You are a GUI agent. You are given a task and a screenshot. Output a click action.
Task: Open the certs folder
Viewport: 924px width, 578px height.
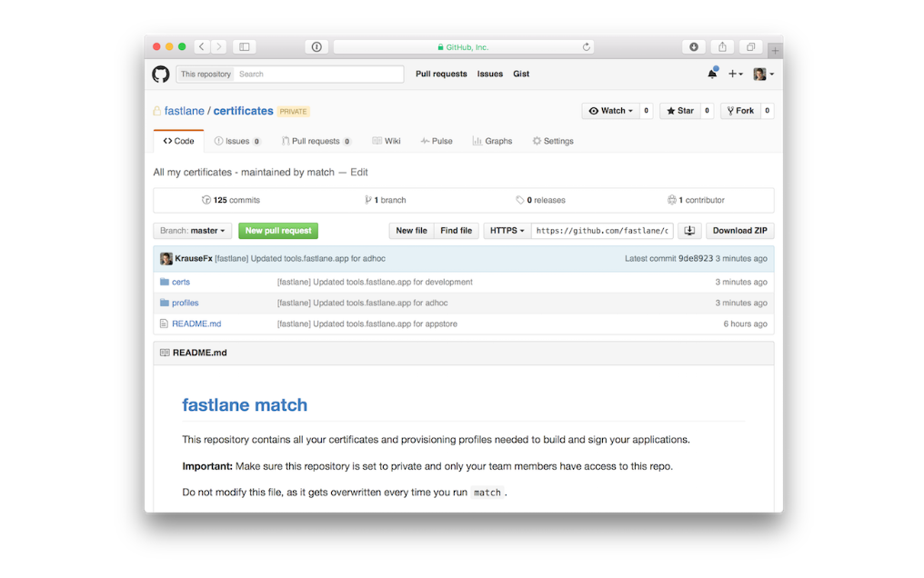[181, 282]
